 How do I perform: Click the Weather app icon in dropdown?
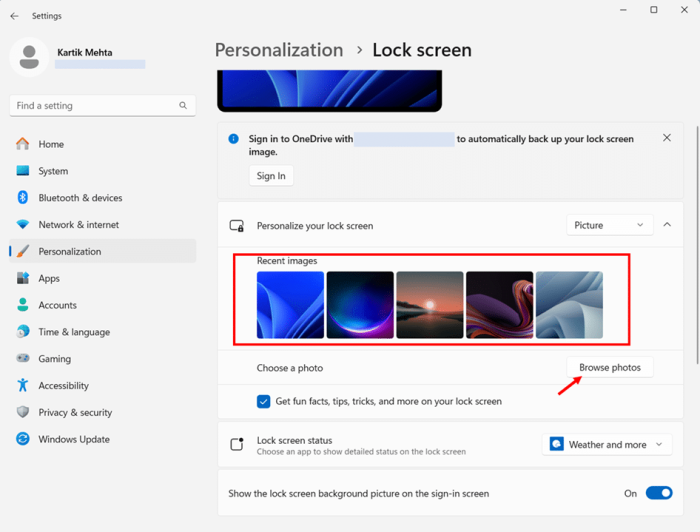point(556,444)
